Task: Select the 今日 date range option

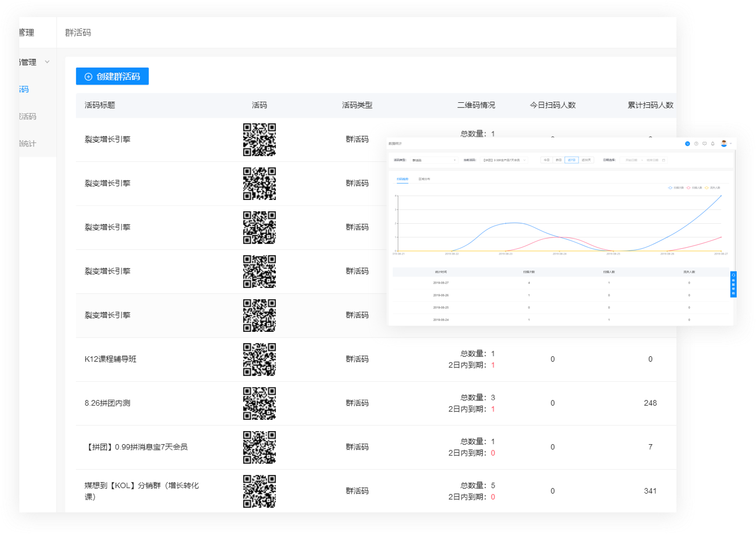Action: click(546, 160)
